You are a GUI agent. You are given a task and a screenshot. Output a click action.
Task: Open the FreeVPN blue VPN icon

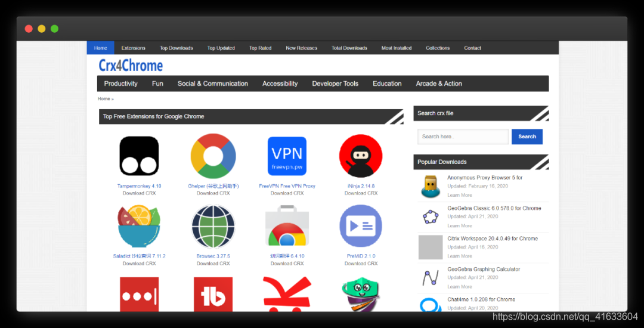click(287, 156)
